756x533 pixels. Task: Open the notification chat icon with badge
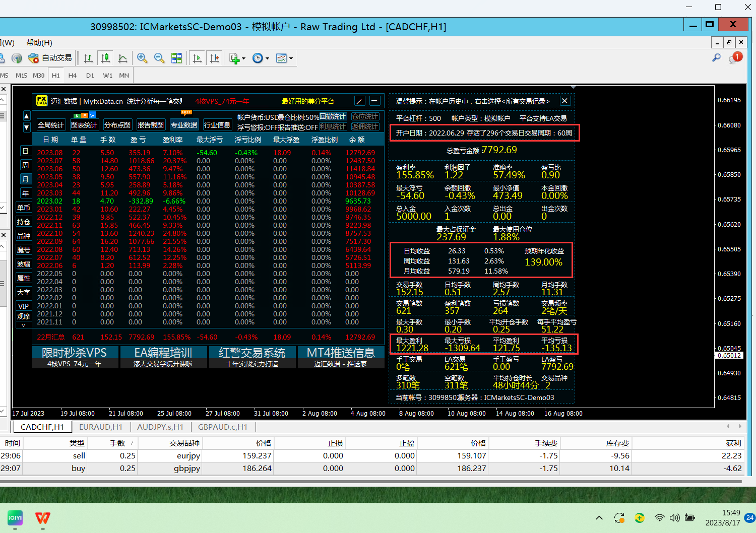(735, 58)
